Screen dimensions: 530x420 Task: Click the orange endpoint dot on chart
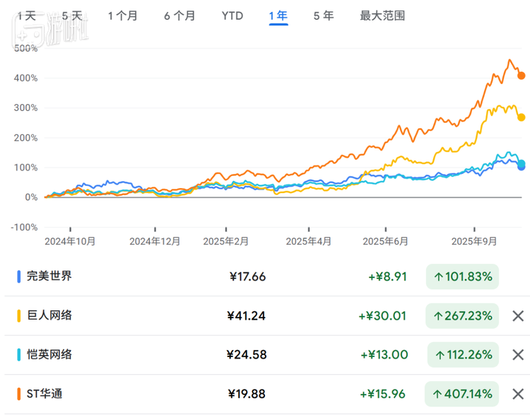coord(522,76)
